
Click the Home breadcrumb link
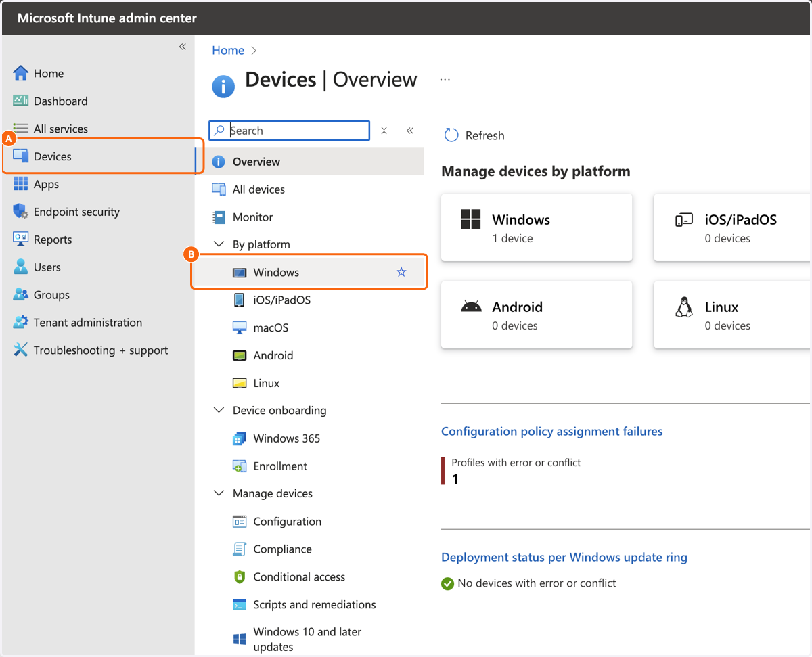coord(228,50)
